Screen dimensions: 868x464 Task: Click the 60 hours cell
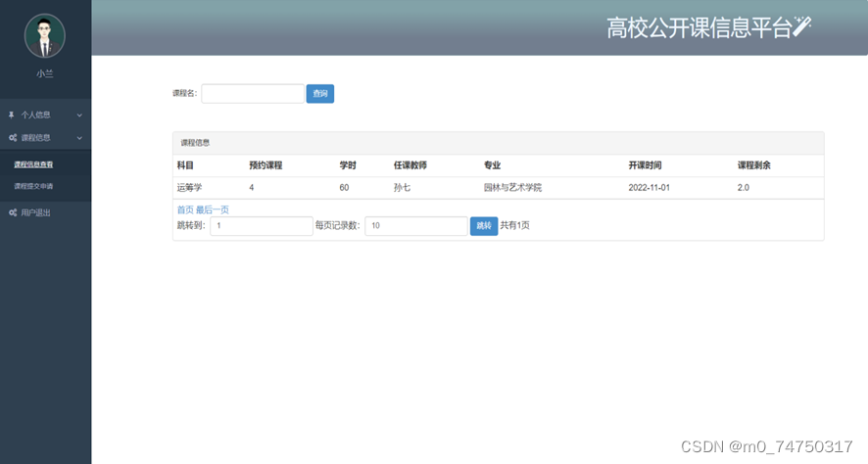[344, 188]
